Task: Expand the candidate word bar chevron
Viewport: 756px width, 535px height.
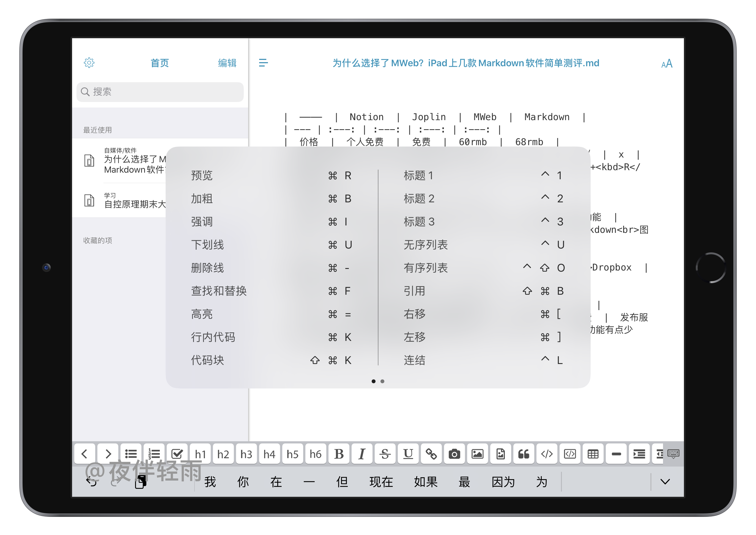Action: point(665,482)
